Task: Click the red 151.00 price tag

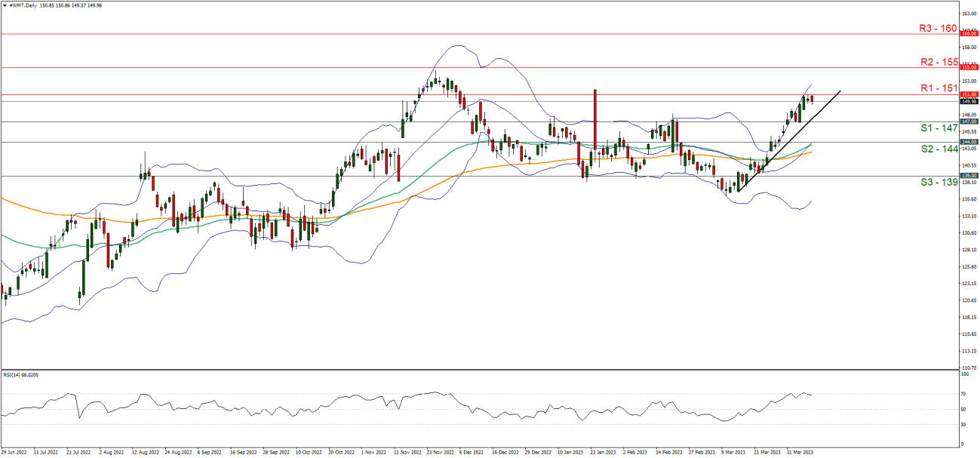Action: pos(969,94)
